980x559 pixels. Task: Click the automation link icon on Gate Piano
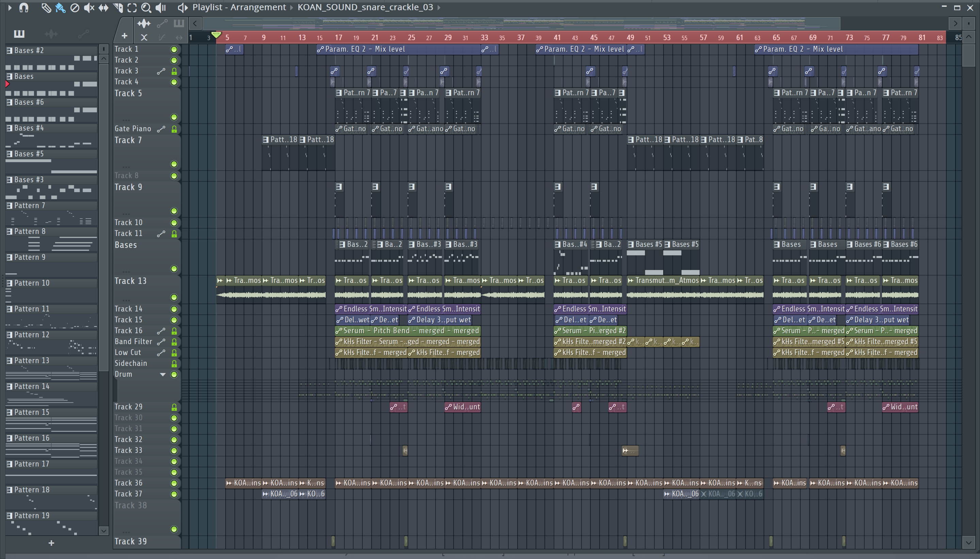pos(161,129)
